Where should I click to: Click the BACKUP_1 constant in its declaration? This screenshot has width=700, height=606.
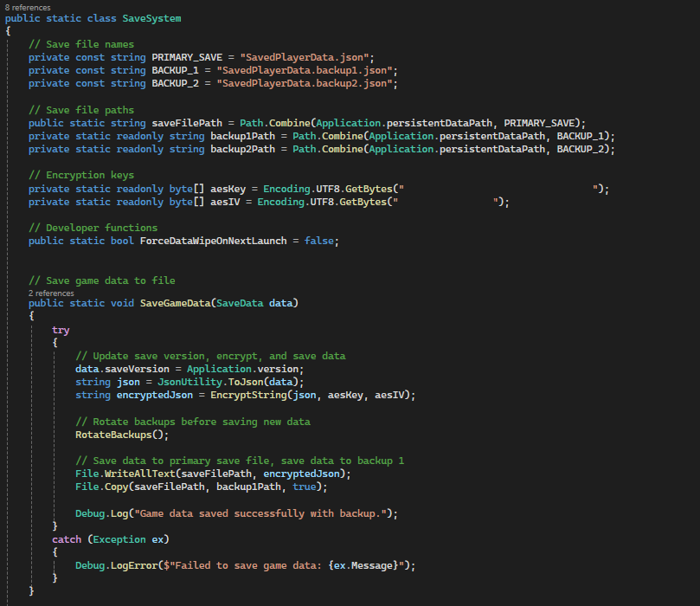pyautogui.click(x=175, y=70)
